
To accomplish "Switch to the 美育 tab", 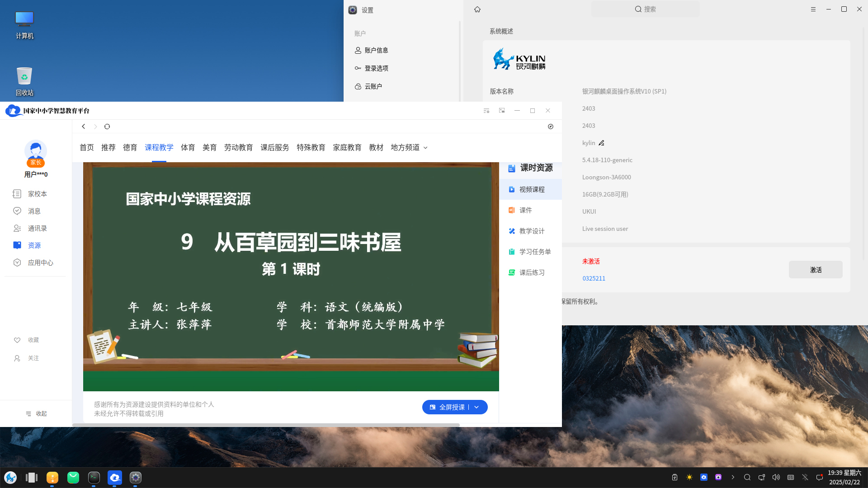I will tap(210, 147).
